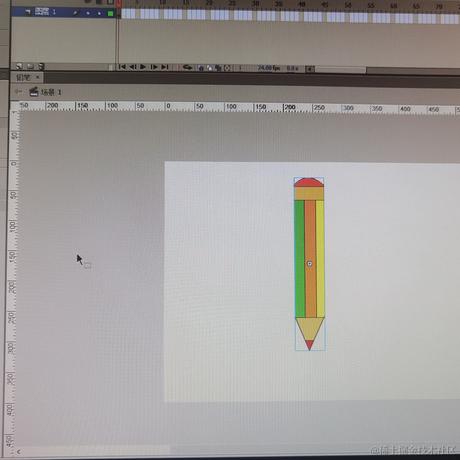Go to the last frame
The height and width of the screenshot is (460, 460).
tap(165, 67)
